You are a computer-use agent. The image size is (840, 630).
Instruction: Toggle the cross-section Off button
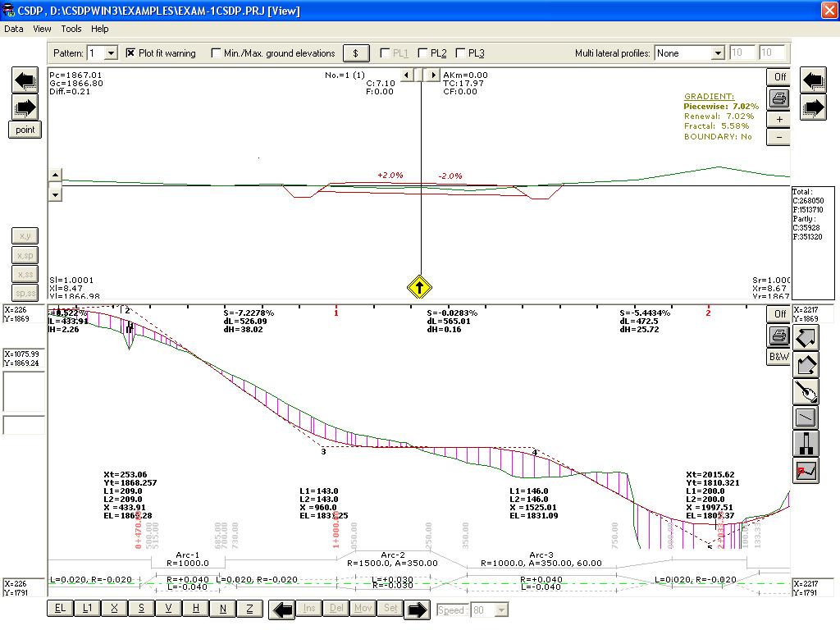[x=779, y=77]
